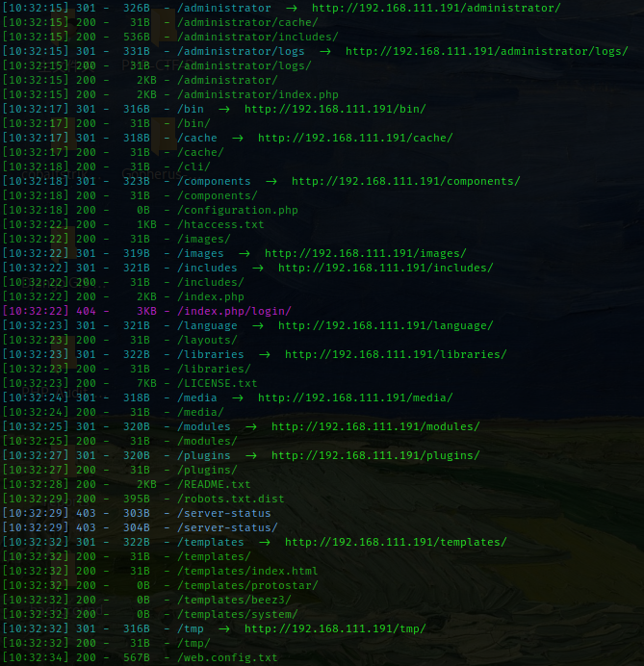Select the /configuration.php result
Viewport: 644px width, 666px height.
[238, 210]
